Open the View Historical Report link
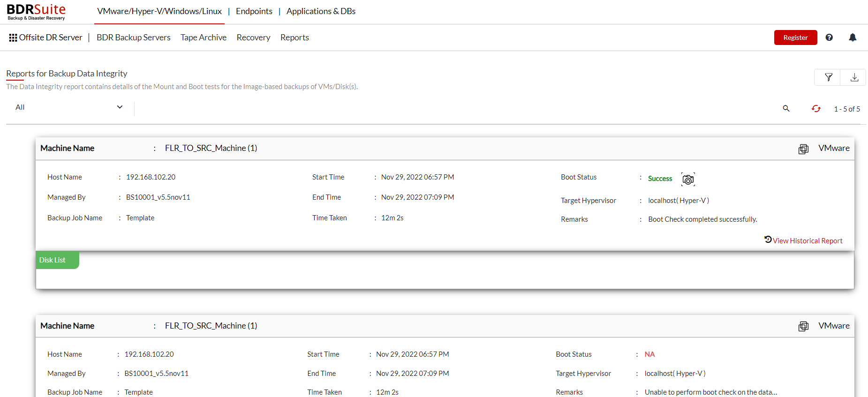This screenshot has width=868, height=397. pos(808,240)
